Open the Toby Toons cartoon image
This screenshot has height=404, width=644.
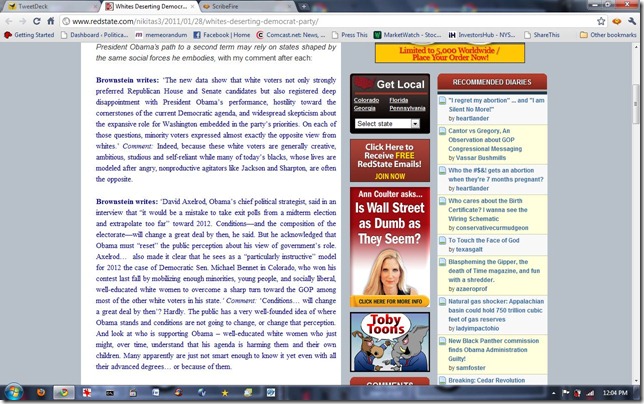coord(390,342)
